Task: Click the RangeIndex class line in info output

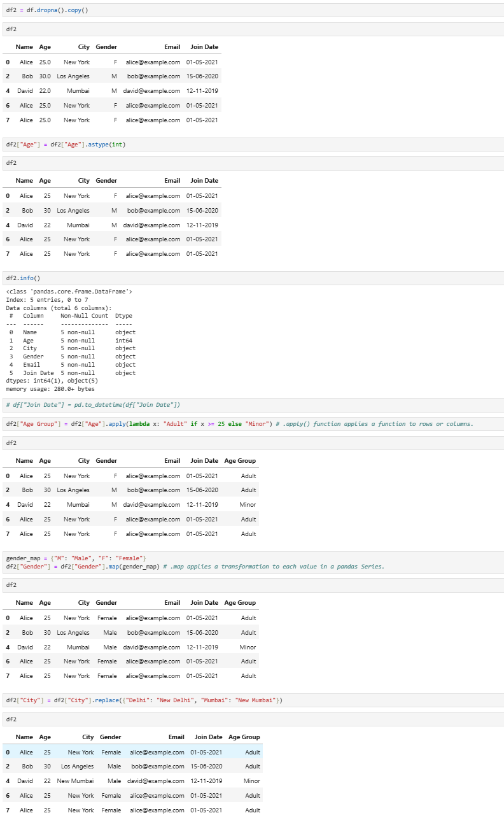Action: pyautogui.click(x=69, y=292)
